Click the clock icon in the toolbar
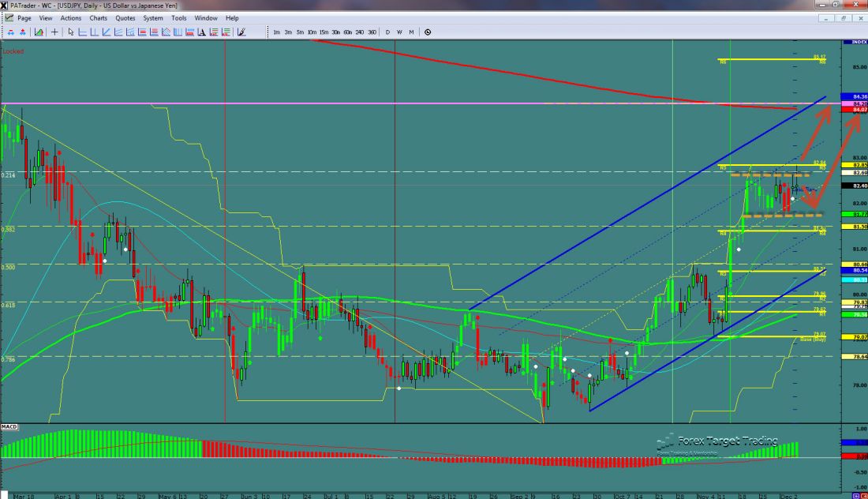The image size is (868, 499). pyautogui.click(x=428, y=32)
